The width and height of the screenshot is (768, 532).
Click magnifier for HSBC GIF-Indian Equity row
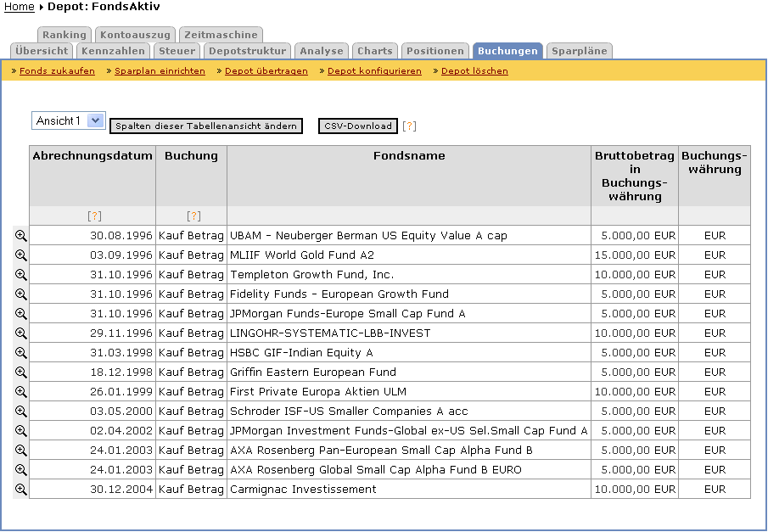coord(21,353)
